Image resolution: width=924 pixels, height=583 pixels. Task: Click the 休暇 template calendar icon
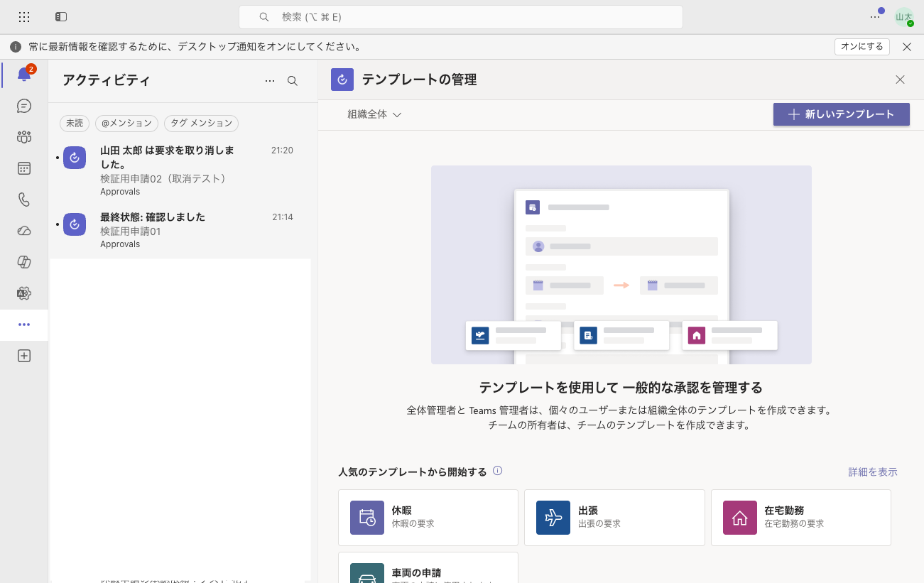click(367, 518)
